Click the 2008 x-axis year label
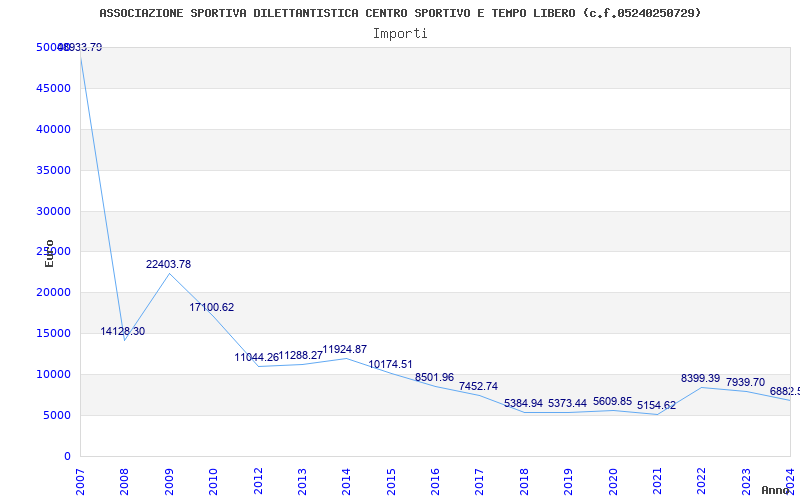The image size is (800, 500). tap(124, 482)
